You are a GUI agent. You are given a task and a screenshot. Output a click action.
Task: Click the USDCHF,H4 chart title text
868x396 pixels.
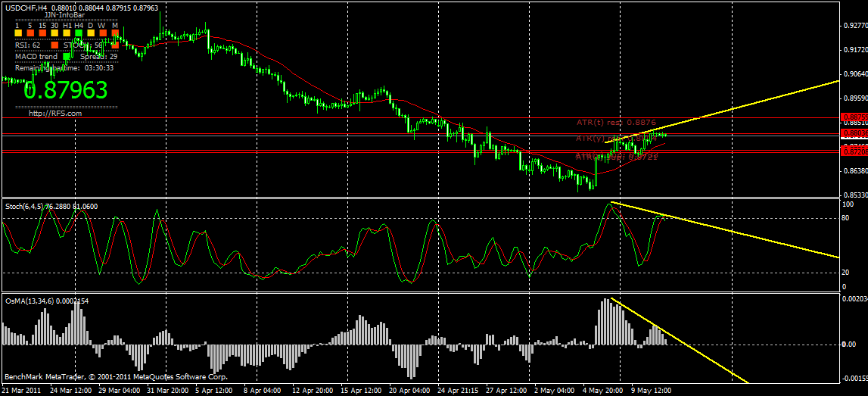tap(26, 8)
